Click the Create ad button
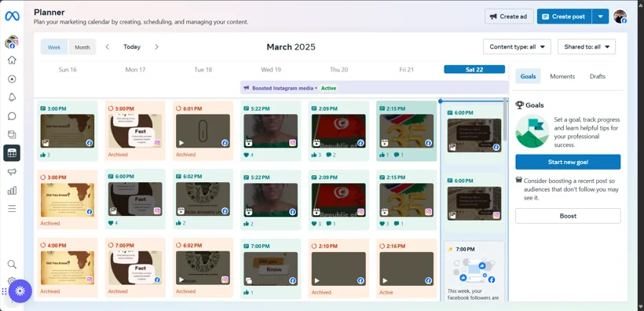Screen dimensions: 644x311 pyautogui.click(x=509, y=16)
